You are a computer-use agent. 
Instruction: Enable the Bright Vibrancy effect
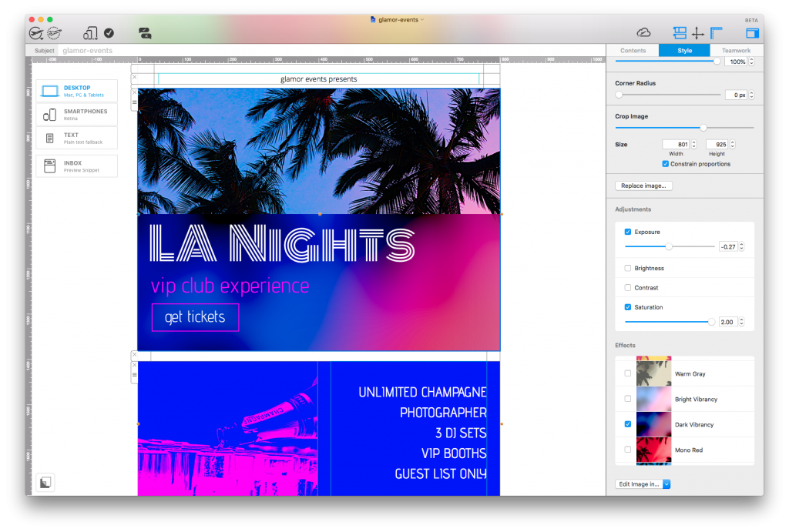click(627, 399)
